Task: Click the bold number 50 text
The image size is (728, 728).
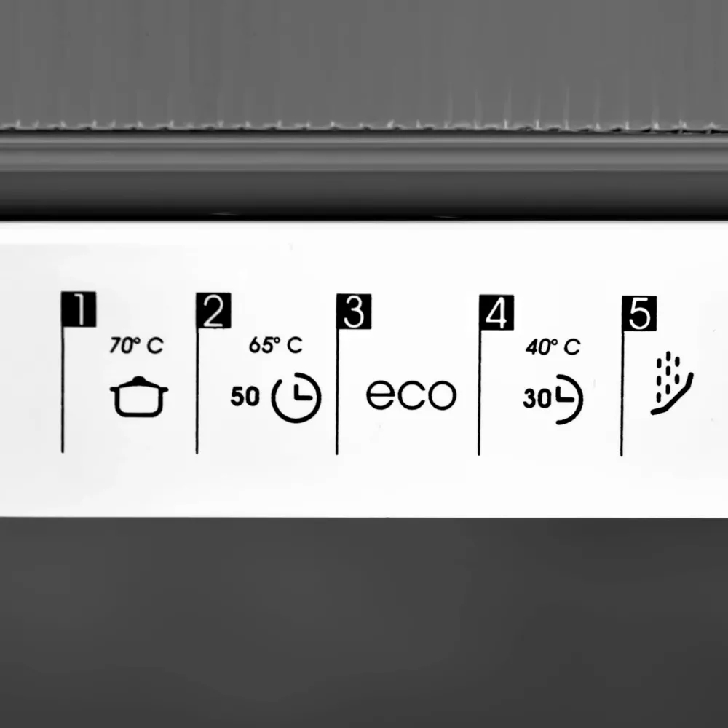Action: 245,397
